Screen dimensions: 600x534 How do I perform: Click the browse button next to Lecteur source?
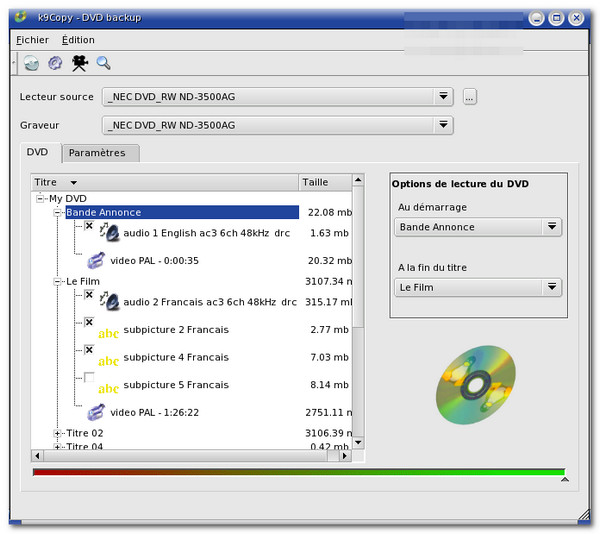coord(470,96)
